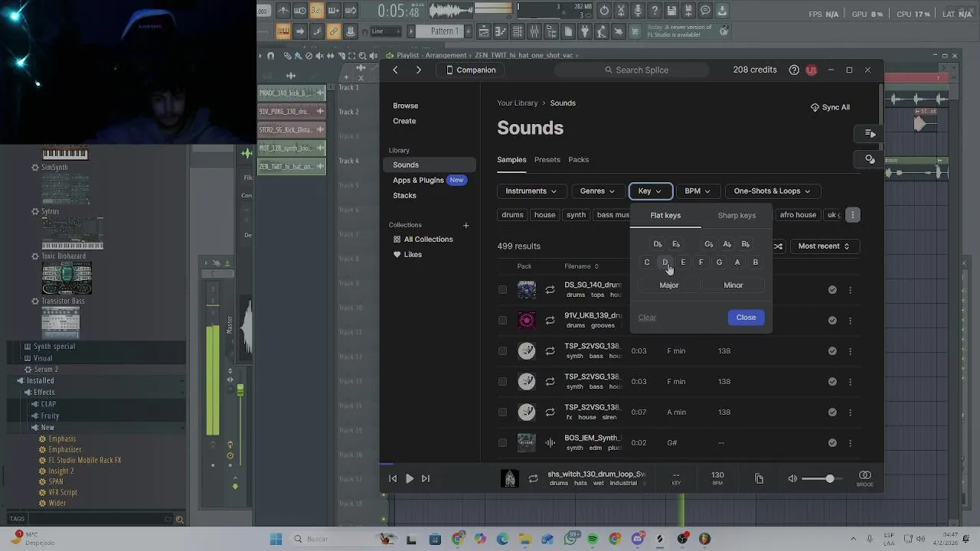
Task: Expand the Instruments filter dropdown
Action: click(x=531, y=191)
